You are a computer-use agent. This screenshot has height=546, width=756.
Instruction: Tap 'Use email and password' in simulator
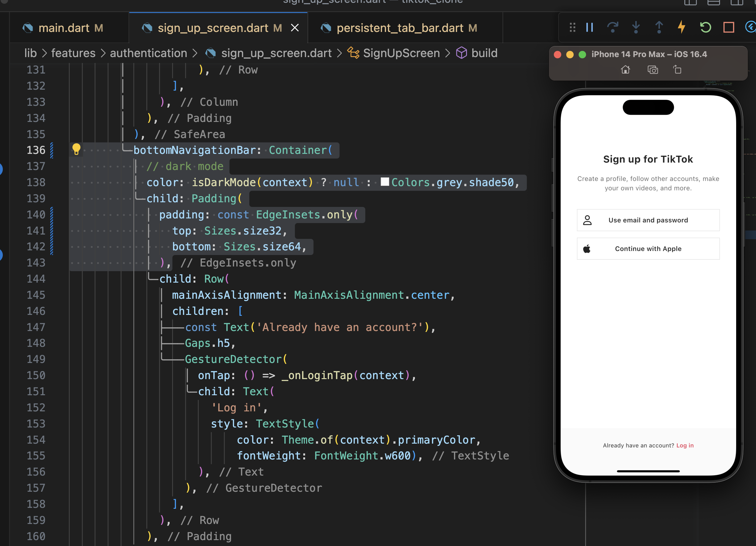pyautogui.click(x=648, y=220)
